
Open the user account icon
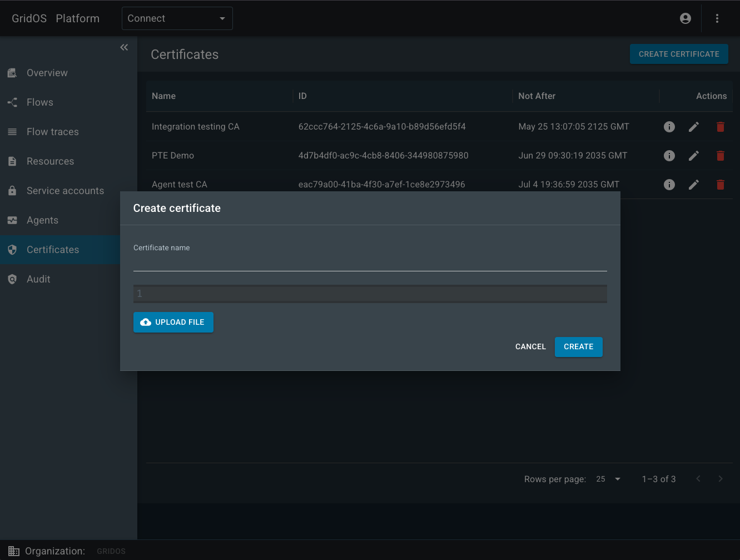686,18
